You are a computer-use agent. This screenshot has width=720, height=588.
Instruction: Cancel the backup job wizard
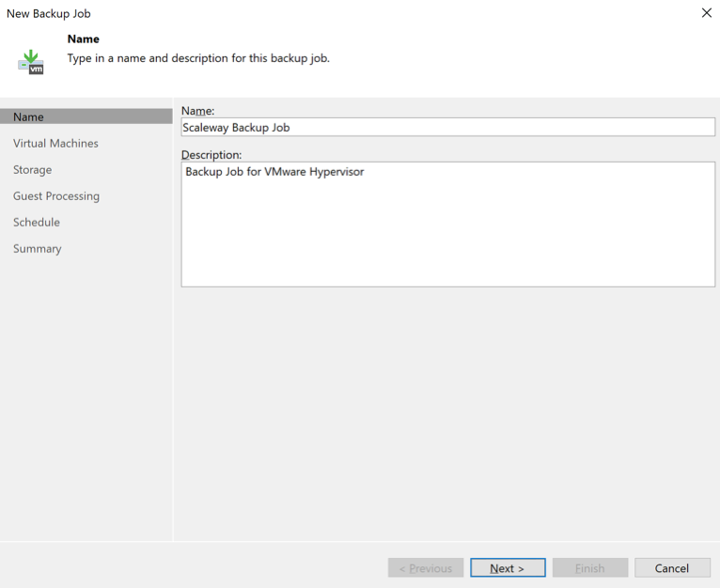coord(672,568)
